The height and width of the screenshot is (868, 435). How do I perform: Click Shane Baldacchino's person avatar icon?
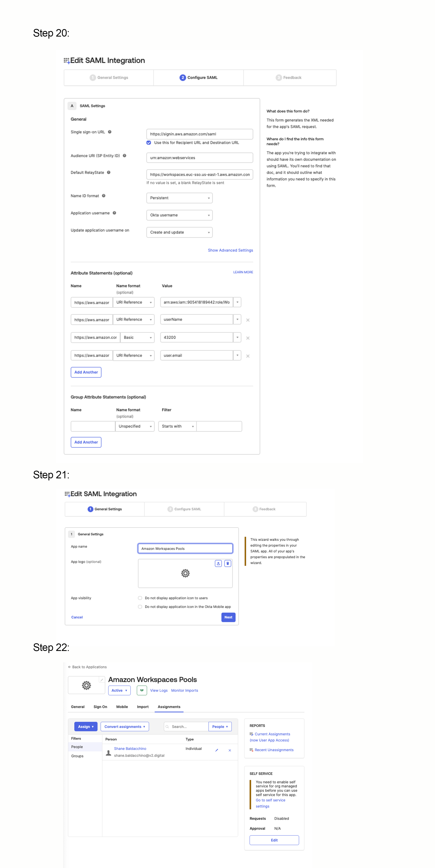click(109, 753)
